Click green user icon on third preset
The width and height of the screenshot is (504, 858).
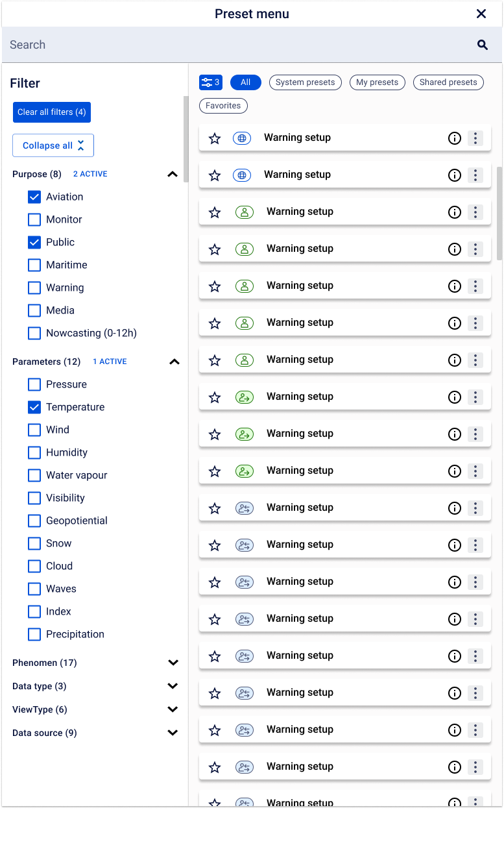click(x=245, y=212)
